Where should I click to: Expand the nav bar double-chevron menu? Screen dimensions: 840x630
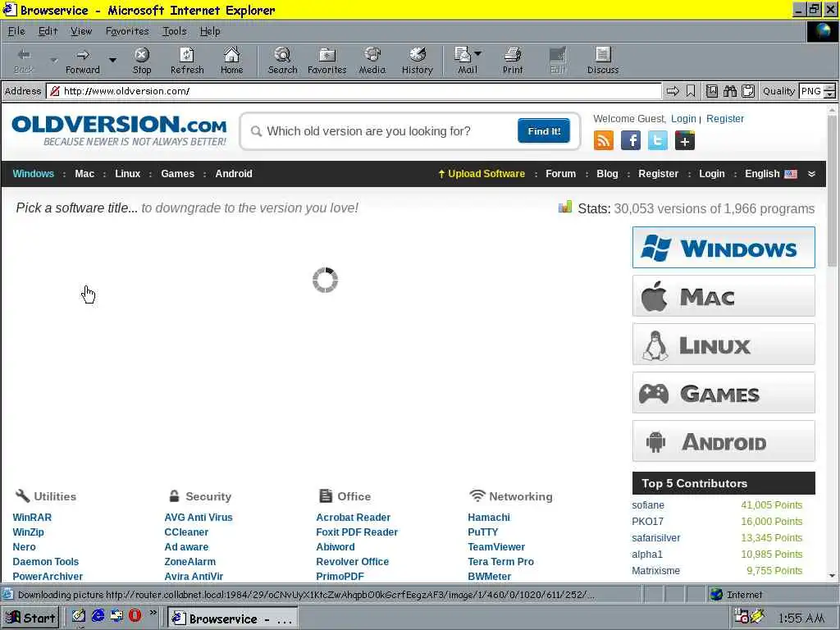[x=811, y=174]
